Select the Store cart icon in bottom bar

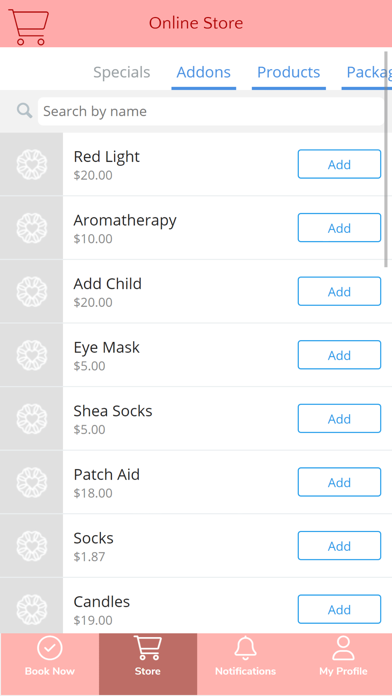pos(147,648)
